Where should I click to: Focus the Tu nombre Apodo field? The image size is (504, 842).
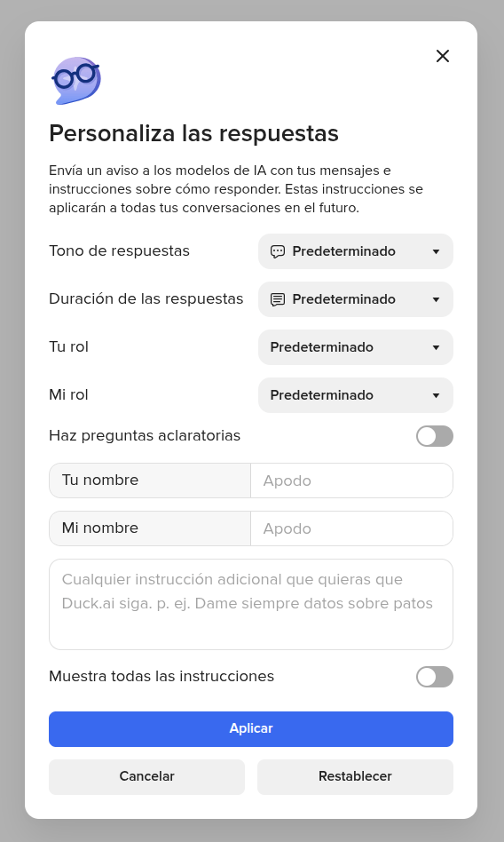click(x=351, y=481)
